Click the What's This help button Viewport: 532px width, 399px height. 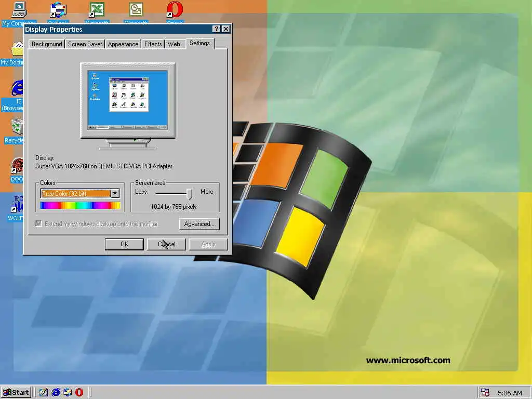tap(217, 29)
